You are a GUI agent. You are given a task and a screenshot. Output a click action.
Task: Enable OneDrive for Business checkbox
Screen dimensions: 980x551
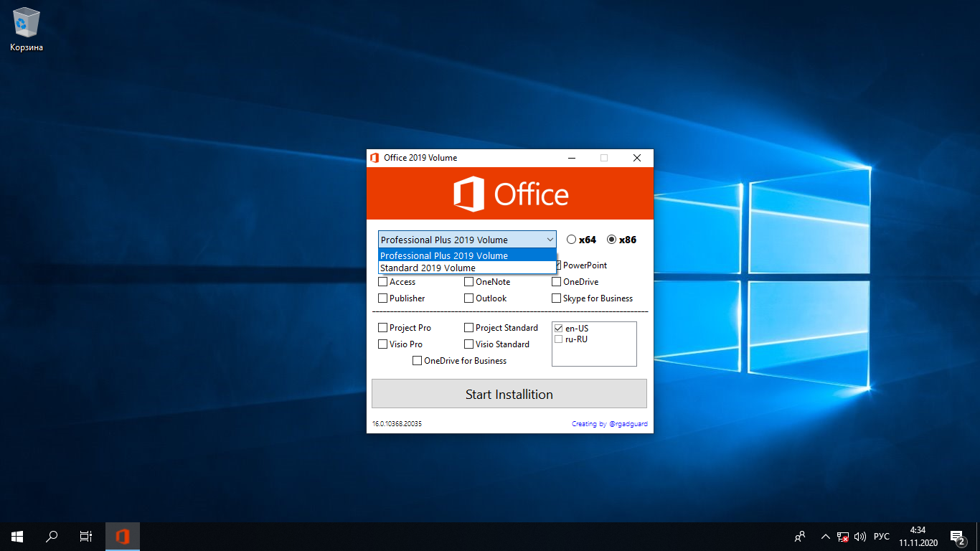[x=417, y=361]
